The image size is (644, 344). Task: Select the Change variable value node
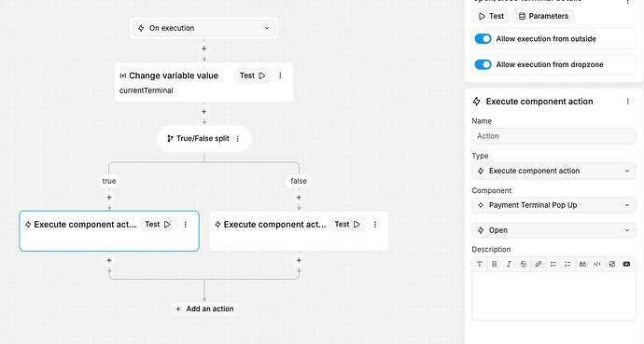[x=203, y=82]
